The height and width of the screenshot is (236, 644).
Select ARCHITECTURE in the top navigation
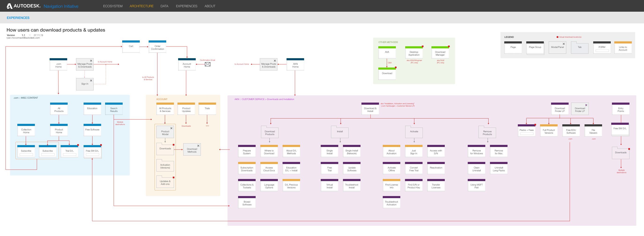[141, 6]
